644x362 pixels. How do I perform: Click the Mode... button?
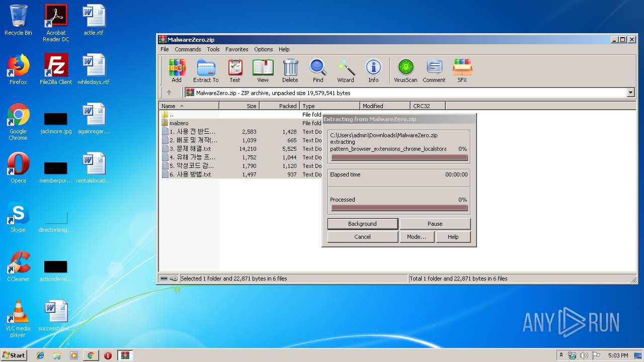pyautogui.click(x=417, y=237)
